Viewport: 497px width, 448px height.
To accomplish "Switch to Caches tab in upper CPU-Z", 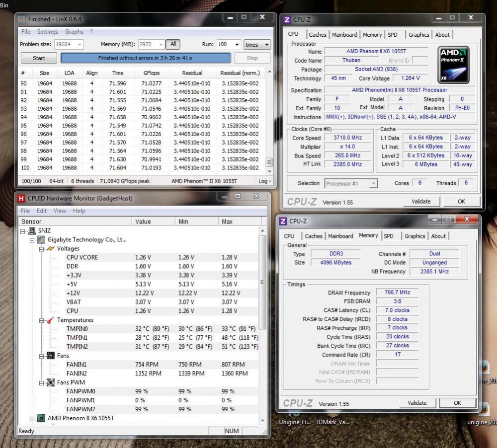I will [318, 35].
